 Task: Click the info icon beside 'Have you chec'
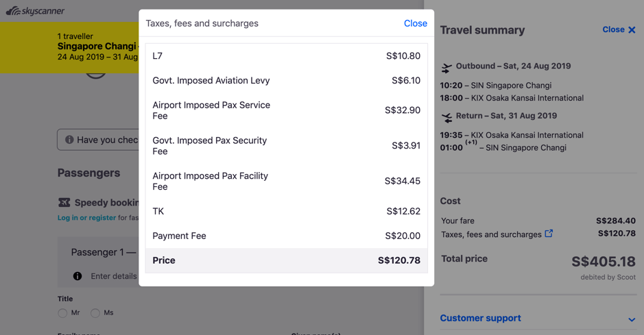[69, 140]
